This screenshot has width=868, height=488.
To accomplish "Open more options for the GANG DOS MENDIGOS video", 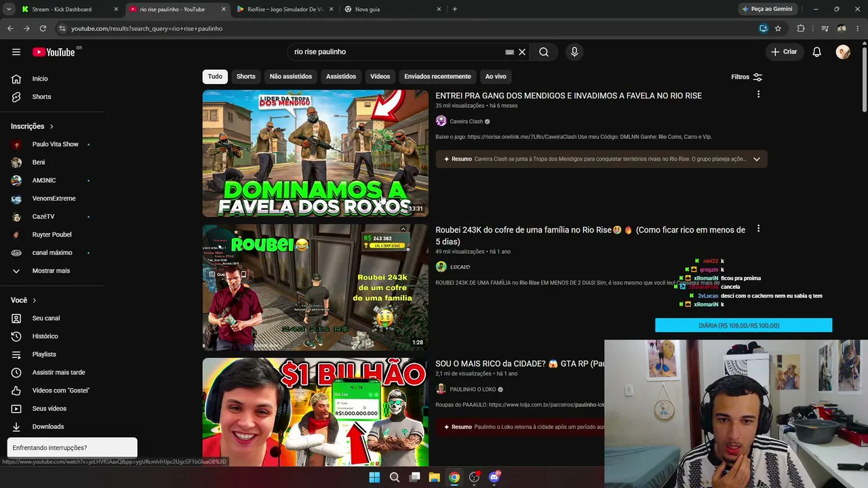I will [x=758, y=95].
